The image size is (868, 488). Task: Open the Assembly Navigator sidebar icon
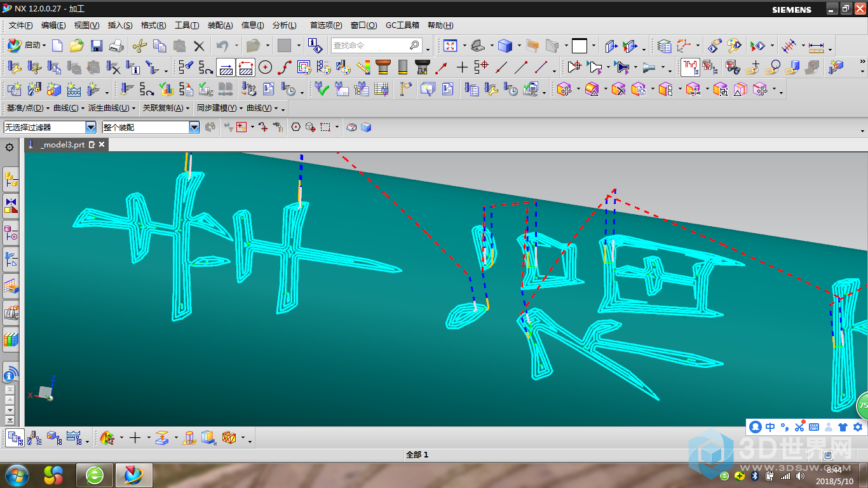point(11,179)
